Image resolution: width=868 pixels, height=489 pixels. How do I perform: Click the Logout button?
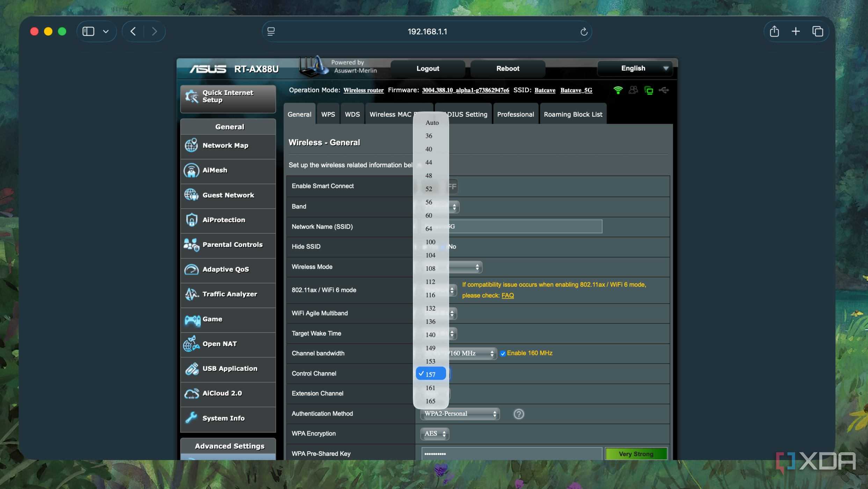(x=428, y=68)
